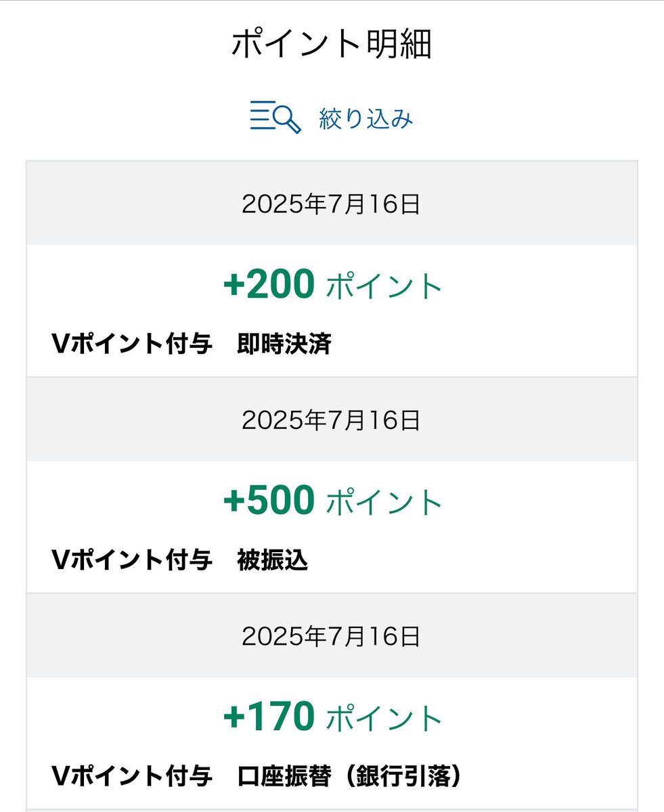The image size is (664, 812).
Task: Select the ポイント明細 page title
Action: (x=332, y=45)
